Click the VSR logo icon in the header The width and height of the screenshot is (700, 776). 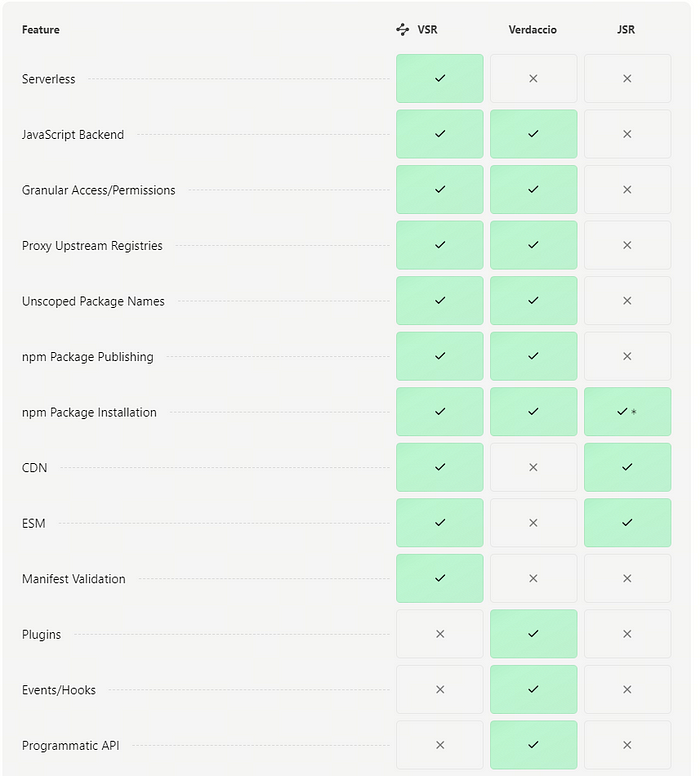tap(403, 30)
